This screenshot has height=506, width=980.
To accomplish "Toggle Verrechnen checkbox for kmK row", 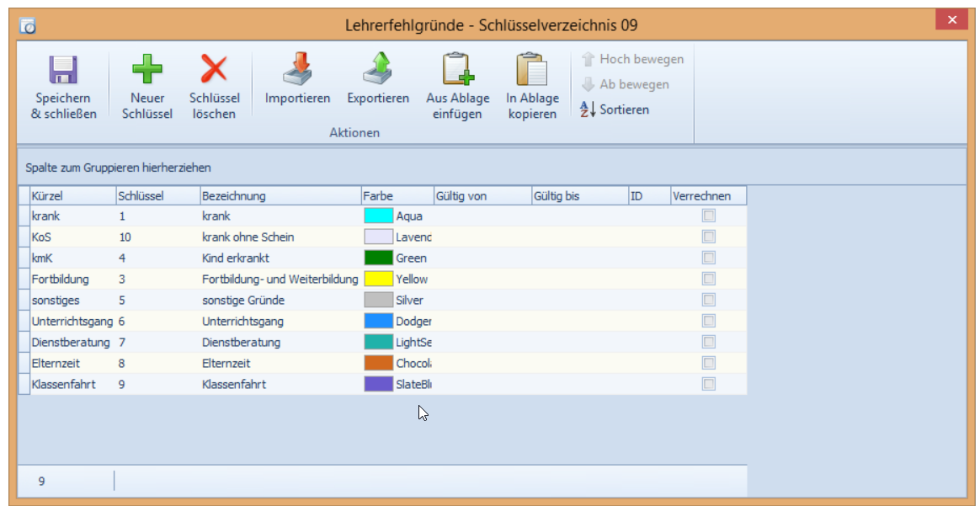I will (709, 258).
